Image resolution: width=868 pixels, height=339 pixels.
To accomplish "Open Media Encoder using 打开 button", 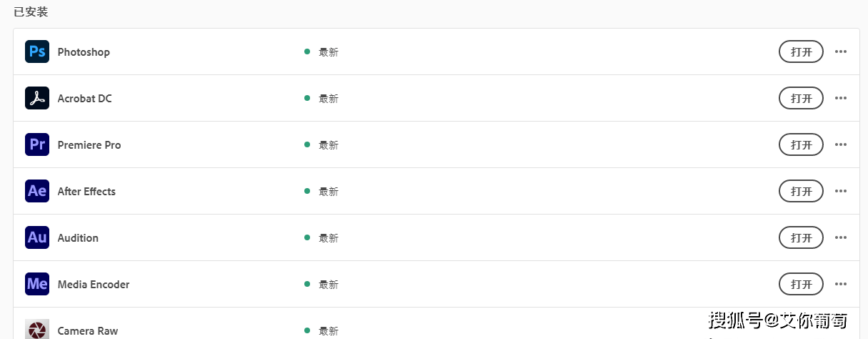I will [x=801, y=285].
